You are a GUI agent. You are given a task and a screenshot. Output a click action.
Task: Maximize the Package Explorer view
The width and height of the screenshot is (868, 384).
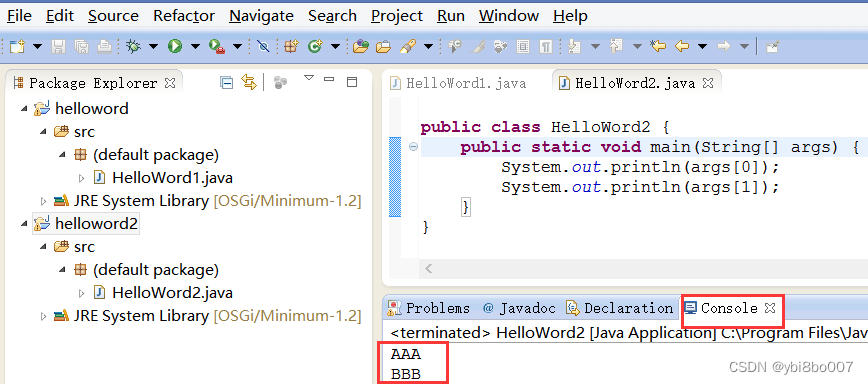[352, 82]
